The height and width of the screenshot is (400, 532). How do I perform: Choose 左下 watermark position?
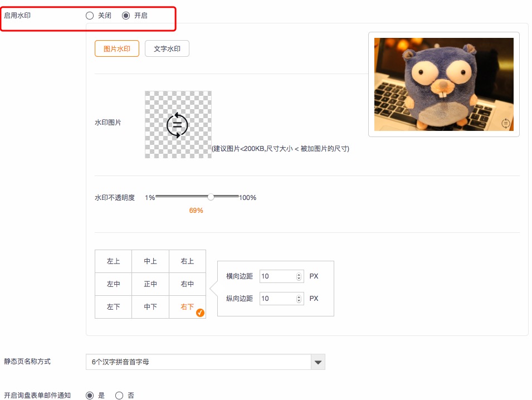(x=113, y=307)
